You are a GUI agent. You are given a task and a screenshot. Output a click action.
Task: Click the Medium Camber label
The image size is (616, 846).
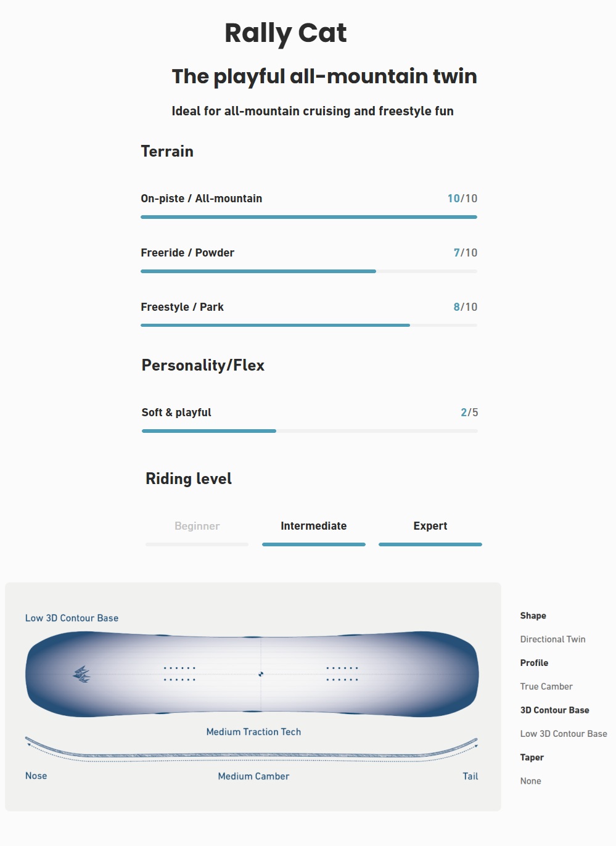pos(253,776)
